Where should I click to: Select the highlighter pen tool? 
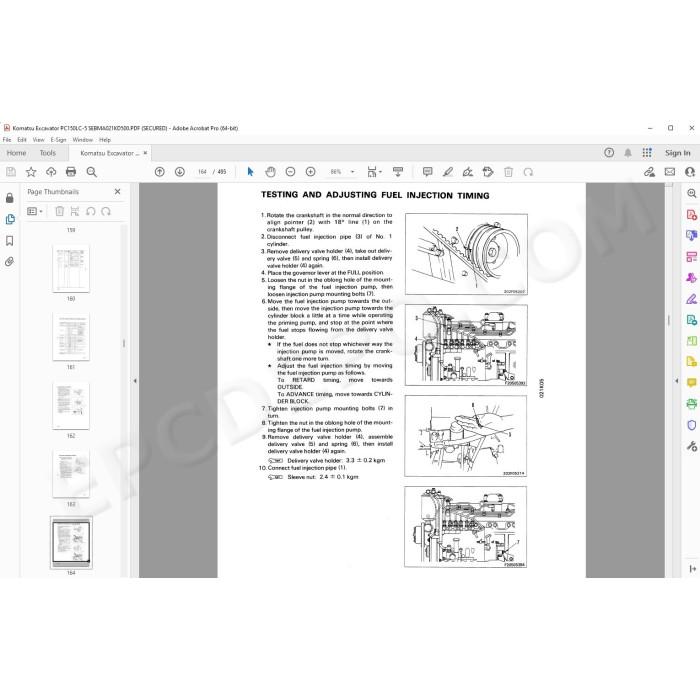coord(448,172)
